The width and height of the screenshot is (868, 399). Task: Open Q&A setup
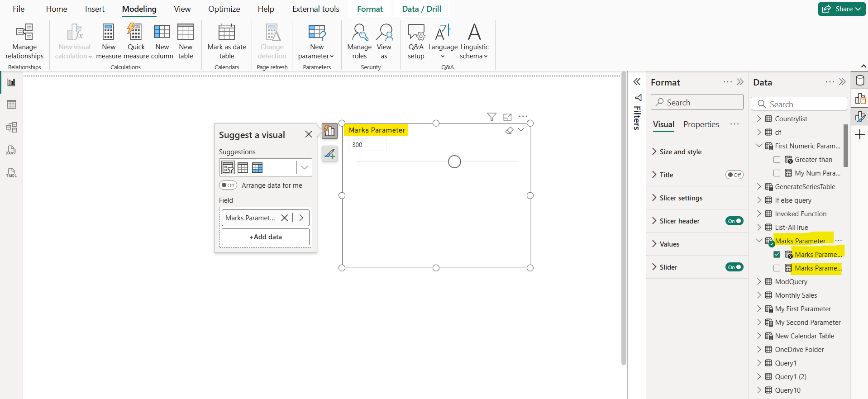(416, 42)
